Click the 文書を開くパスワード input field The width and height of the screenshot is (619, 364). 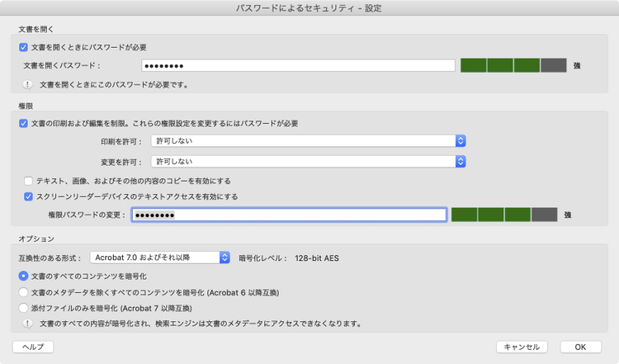pos(298,65)
